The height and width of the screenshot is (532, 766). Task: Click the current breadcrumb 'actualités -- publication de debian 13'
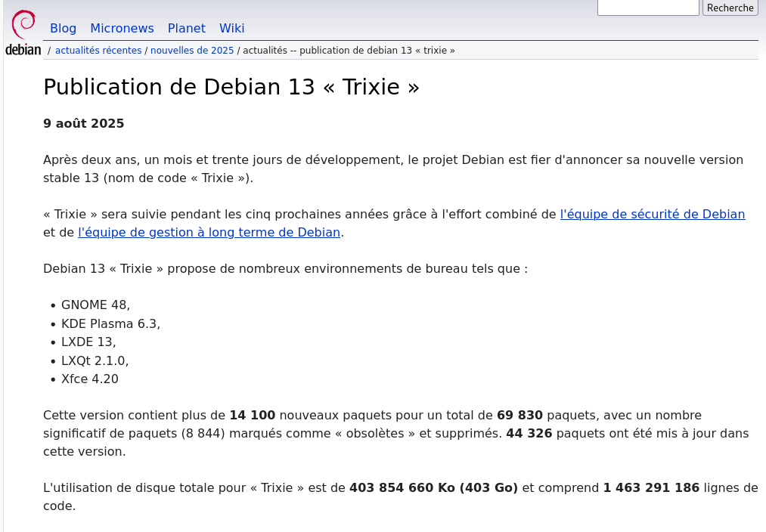[349, 51]
